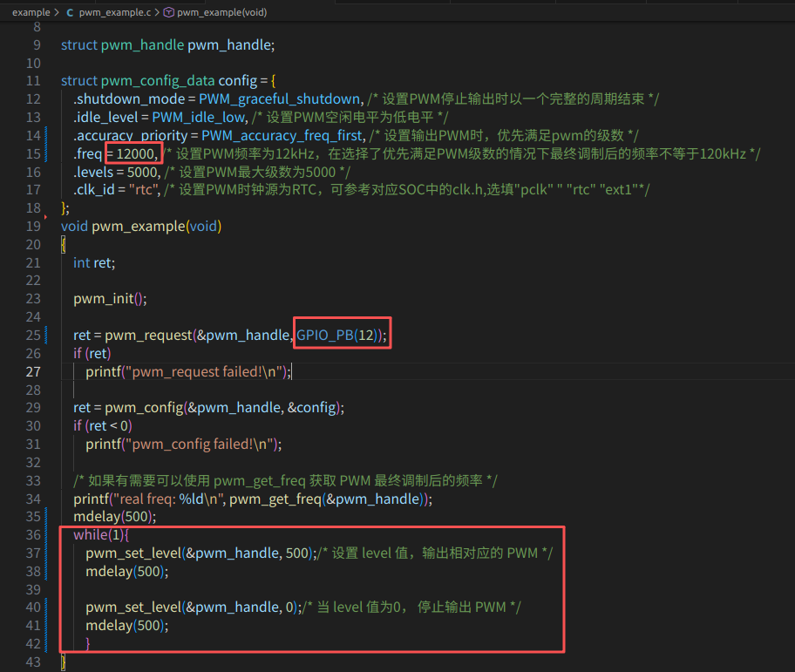This screenshot has width=795, height=672.
Task: Click pwm_set_level with level 0
Action: 194,608
